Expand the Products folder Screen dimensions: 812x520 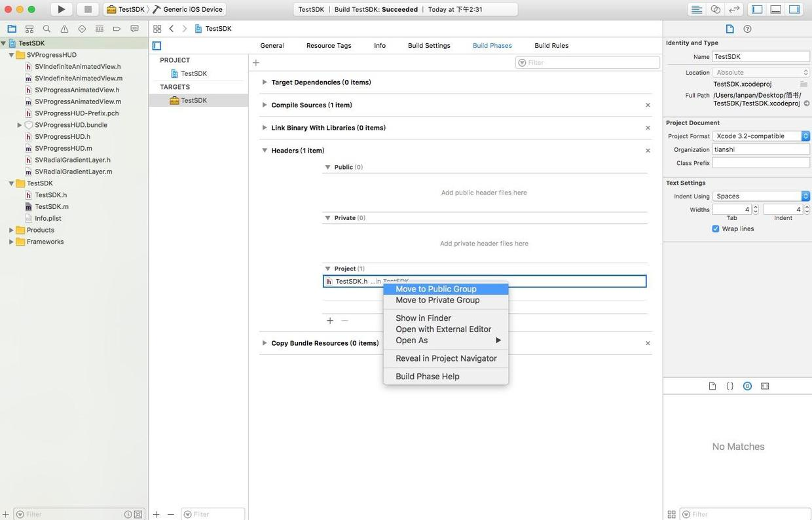(x=11, y=231)
